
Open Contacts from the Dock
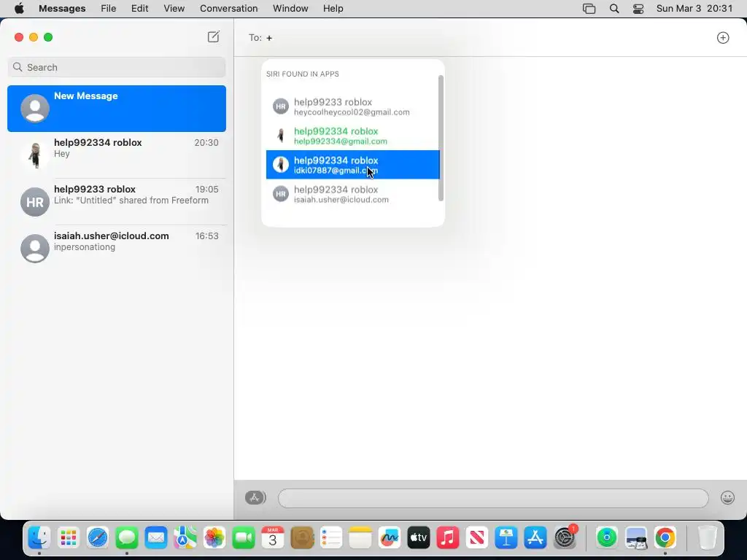coord(302,538)
